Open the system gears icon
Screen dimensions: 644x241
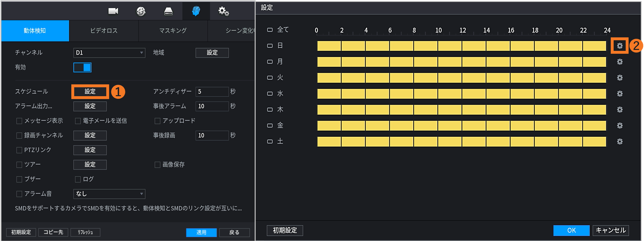(223, 11)
